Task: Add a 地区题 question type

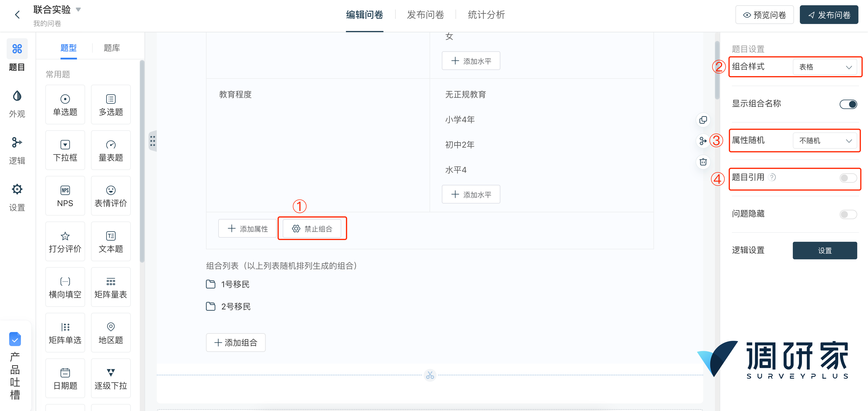Action: click(x=111, y=333)
